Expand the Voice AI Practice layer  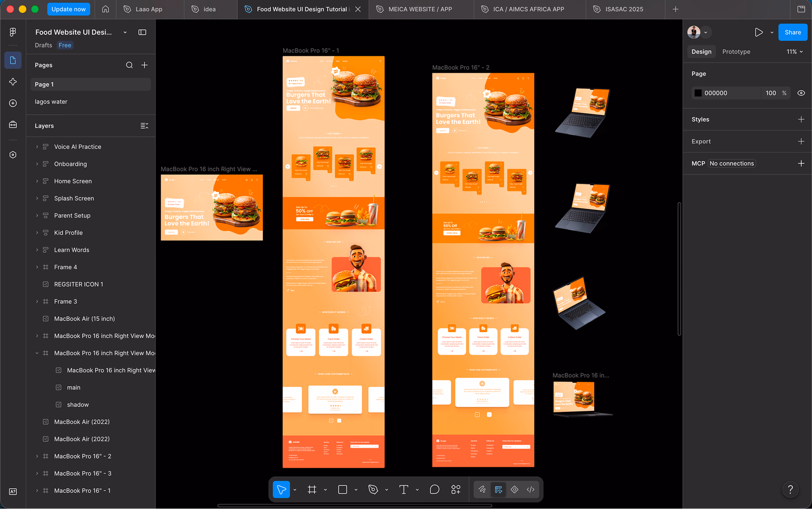click(x=37, y=147)
